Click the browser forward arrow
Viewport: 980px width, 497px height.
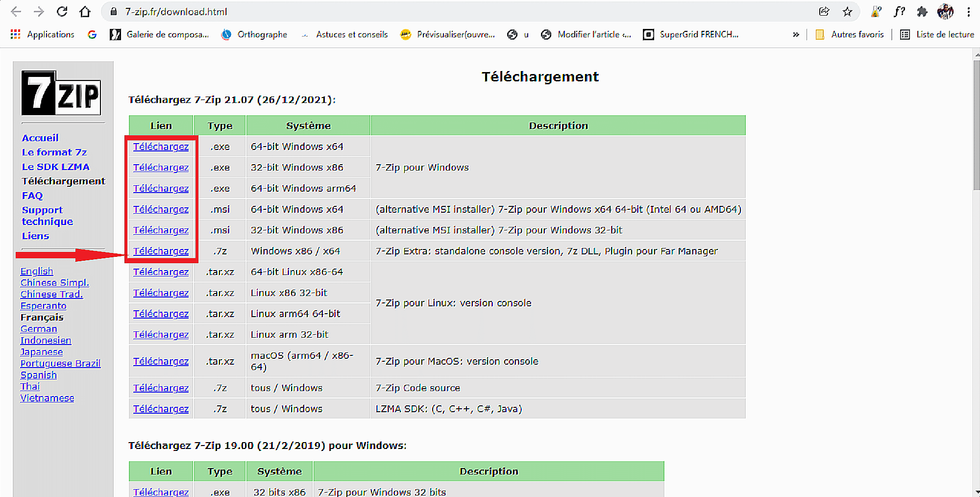tap(39, 12)
